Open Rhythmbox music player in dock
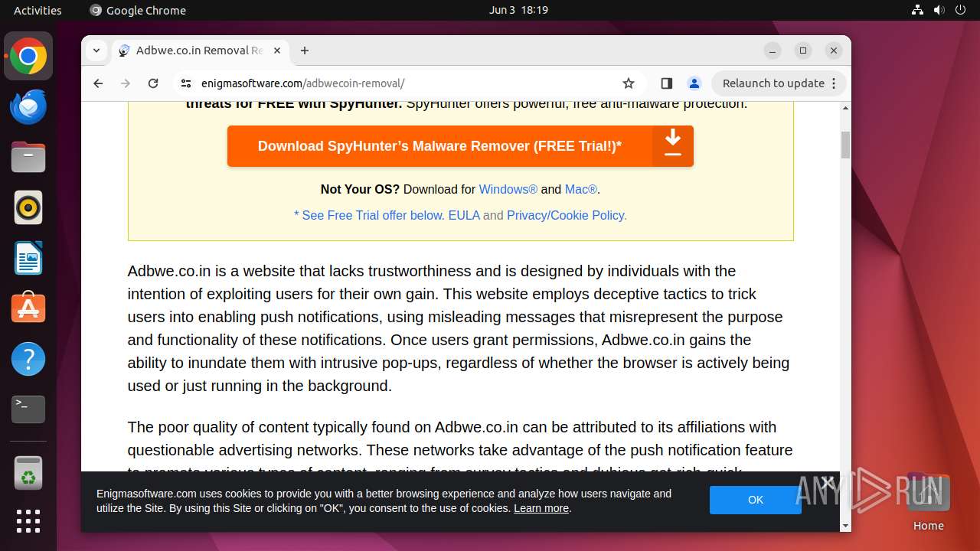Image resolution: width=980 pixels, height=551 pixels. (x=28, y=207)
